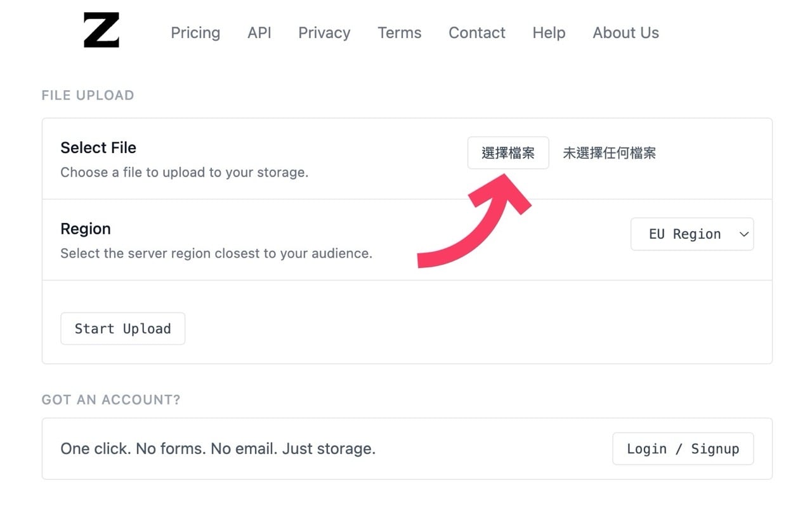Expand the EU Region dropdown

point(691,234)
